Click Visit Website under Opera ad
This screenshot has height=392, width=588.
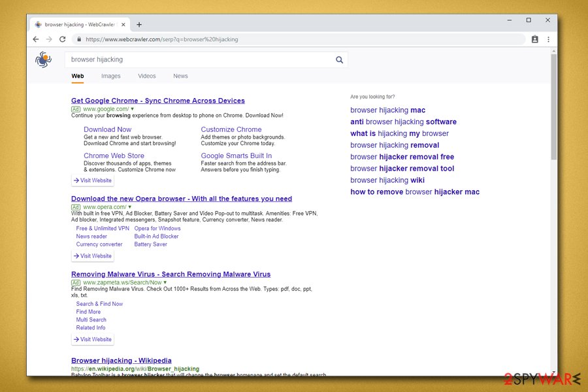pyautogui.click(x=93, y=256)
